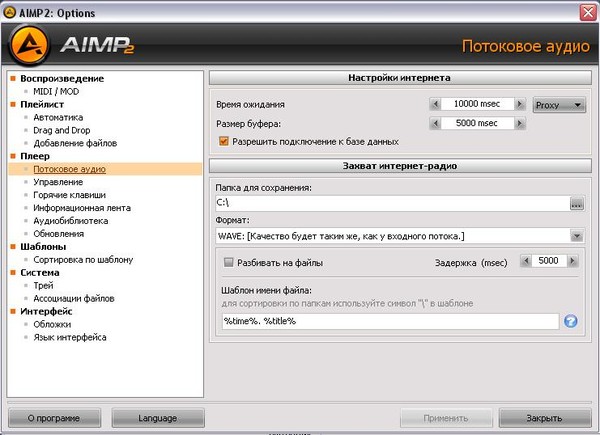Screen dimensions: 600x435
Task: Open Ассоциации файлов settings
Action: click(74, 298)
